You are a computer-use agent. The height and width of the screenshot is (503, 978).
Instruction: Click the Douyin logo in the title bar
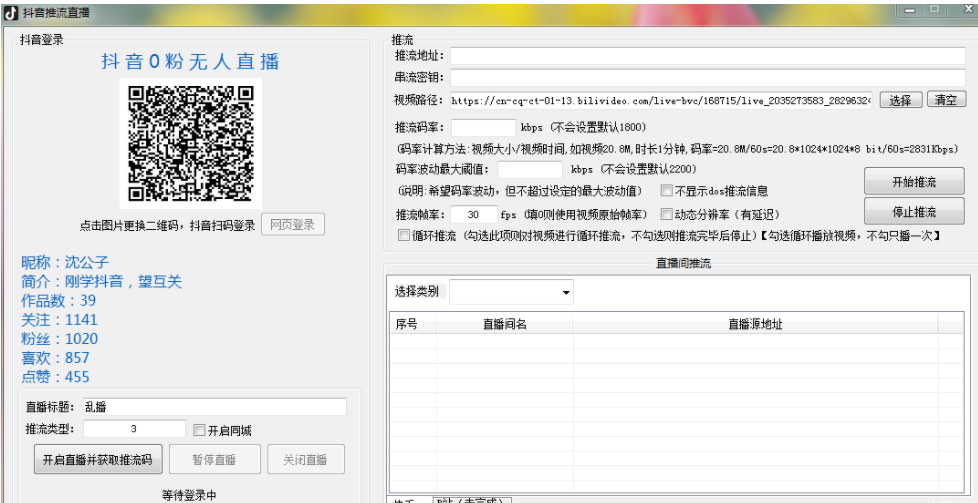coord(11,11)
